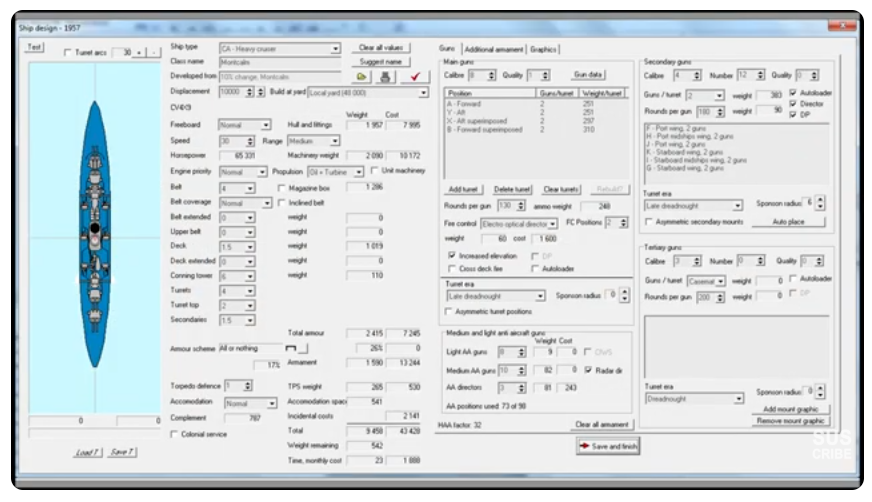
Task: Toggle Asymmetric secondary mounts checkbox
Action: [x=648, y=222]
